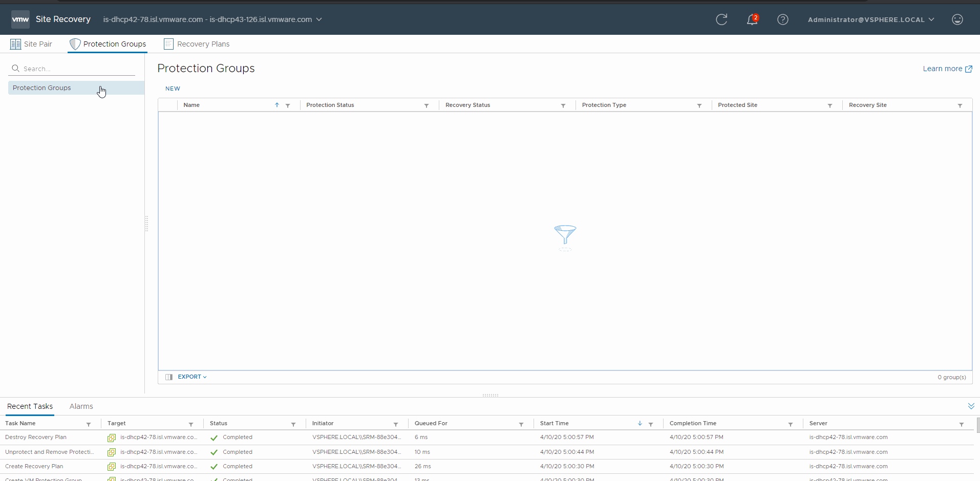
Task: Open the notifications bell icon
Action: [752, 19]
